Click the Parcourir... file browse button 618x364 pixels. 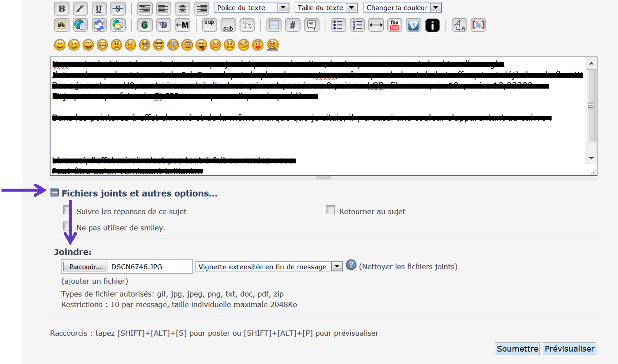(85, 267)
